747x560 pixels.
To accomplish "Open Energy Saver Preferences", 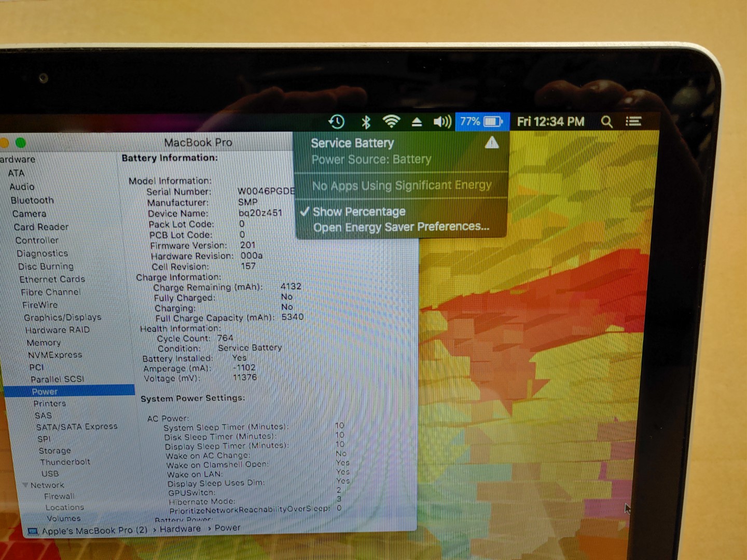I will coord(401,227).
